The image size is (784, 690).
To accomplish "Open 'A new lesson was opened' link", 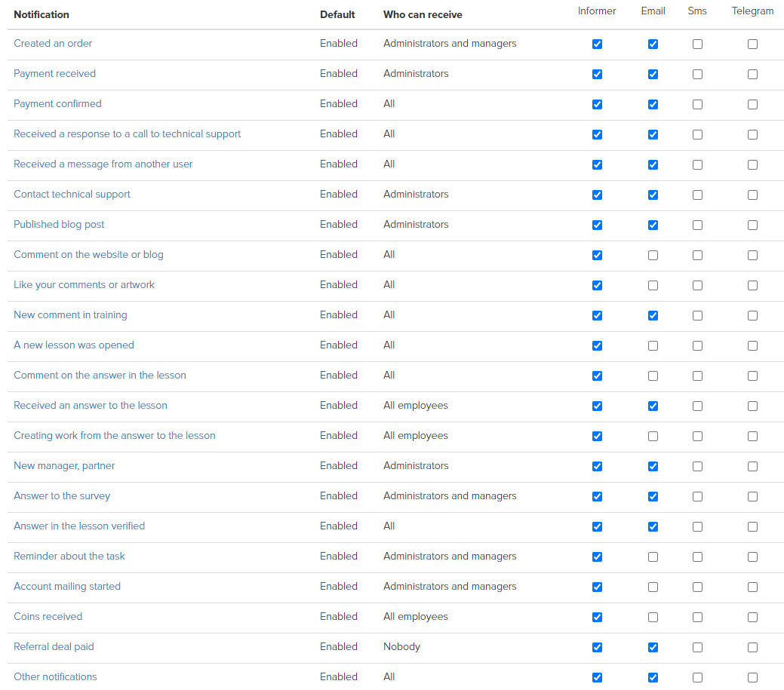I will click(x=74, y=345).
